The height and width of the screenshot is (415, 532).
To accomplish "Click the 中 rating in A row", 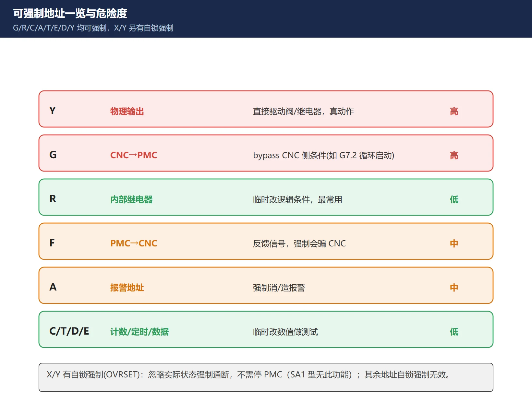I will coord(454,288).
